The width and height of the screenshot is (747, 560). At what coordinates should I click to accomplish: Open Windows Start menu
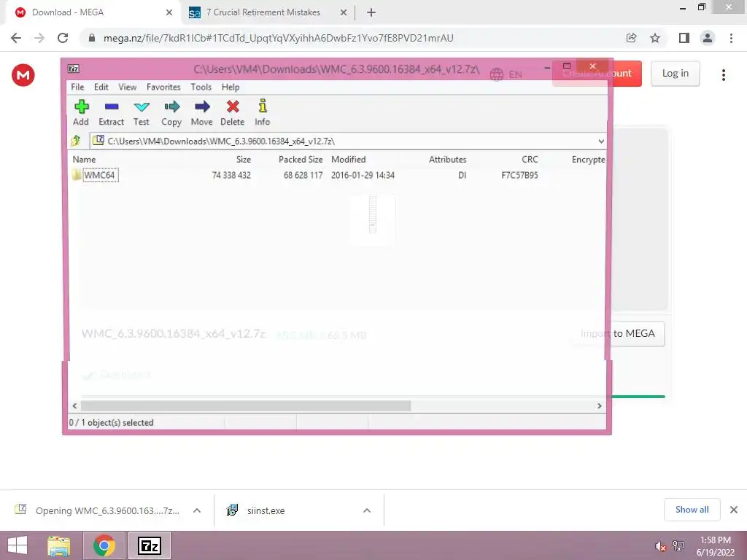point(18,545)
